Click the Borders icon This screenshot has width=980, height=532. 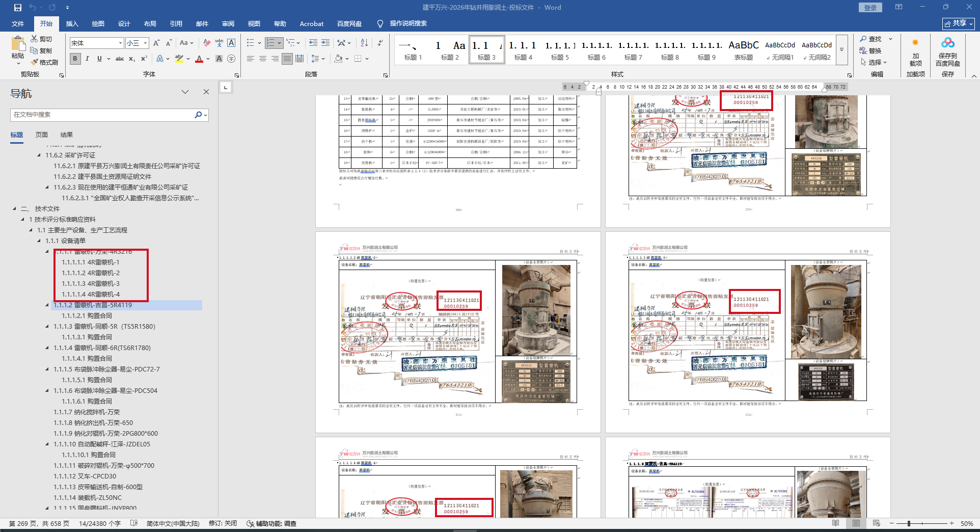coord(358,59)
